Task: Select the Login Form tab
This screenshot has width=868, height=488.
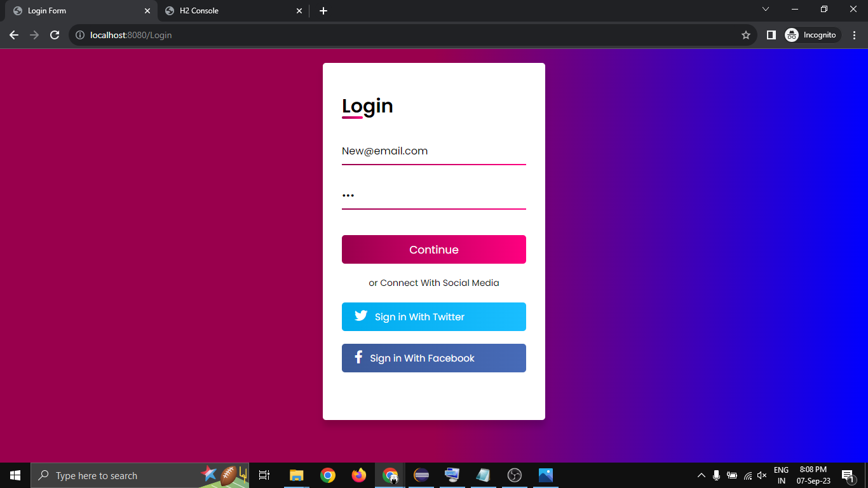Action: pos(81,11)
